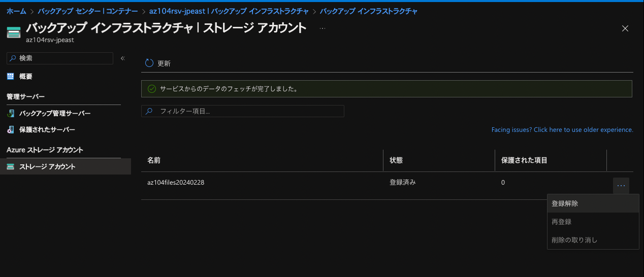Click the 更新 button label
The image size is (644, 277).
tap(164, 63)
